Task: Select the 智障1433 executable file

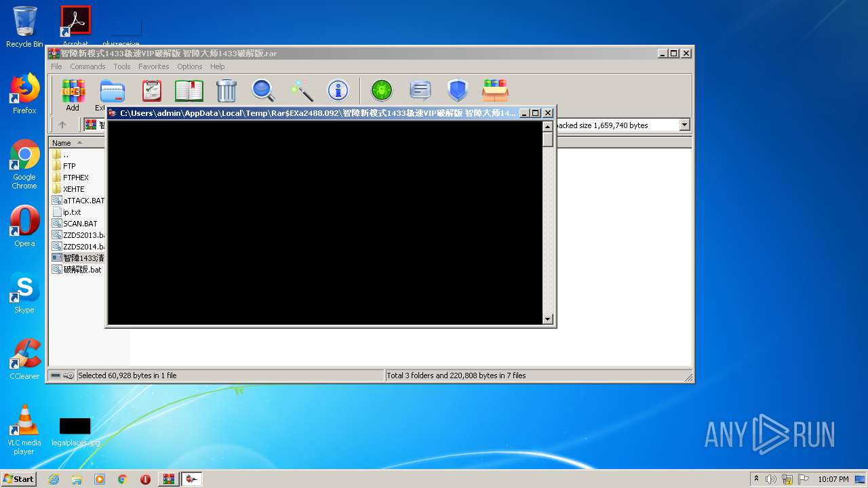Action: (x=77, y=258)
